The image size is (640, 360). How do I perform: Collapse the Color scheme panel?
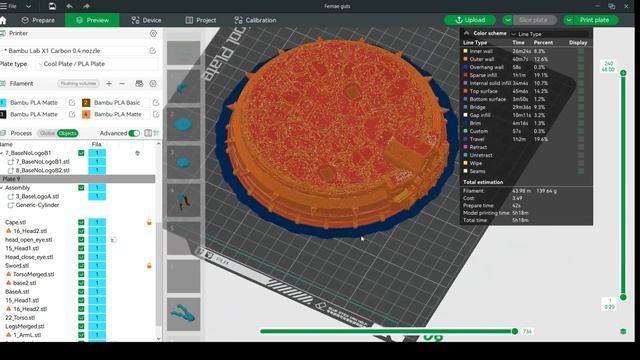coord(467,33)
